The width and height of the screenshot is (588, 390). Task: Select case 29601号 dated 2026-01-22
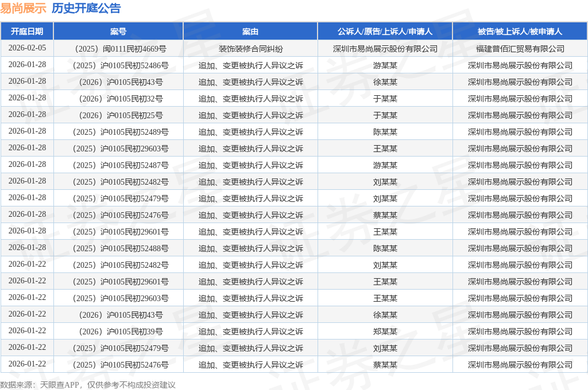118,282
